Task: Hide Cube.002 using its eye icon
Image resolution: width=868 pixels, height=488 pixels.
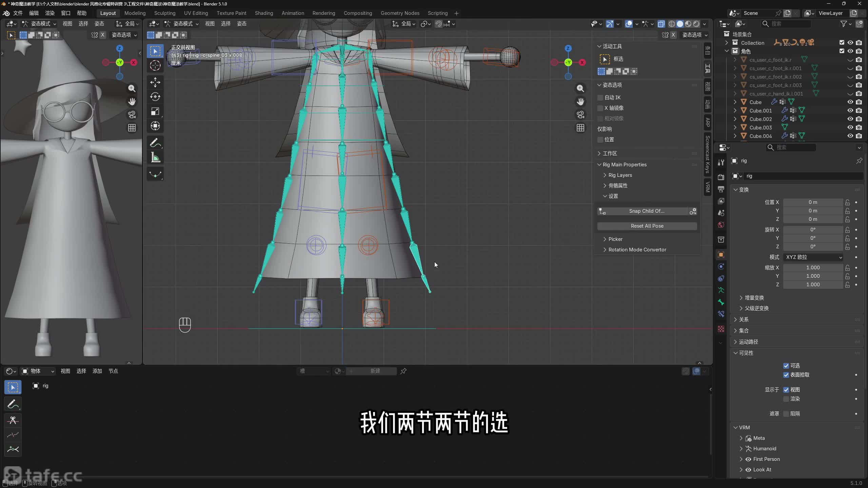Action: [850, 119]
